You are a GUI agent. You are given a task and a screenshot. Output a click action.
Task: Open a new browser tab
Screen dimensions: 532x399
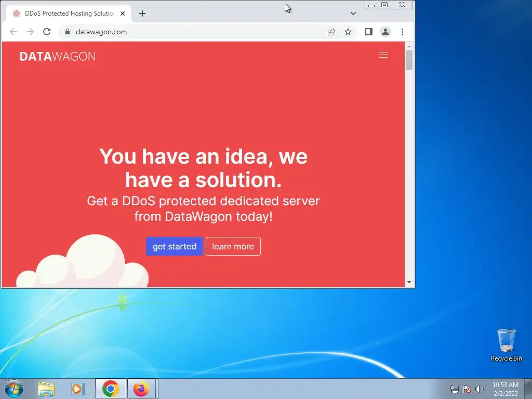click(x=142, y=14)
